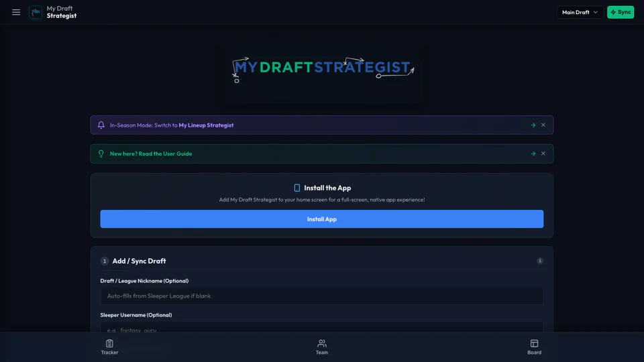Click the Sleeper Username (Optional) label

click(136, 315)
